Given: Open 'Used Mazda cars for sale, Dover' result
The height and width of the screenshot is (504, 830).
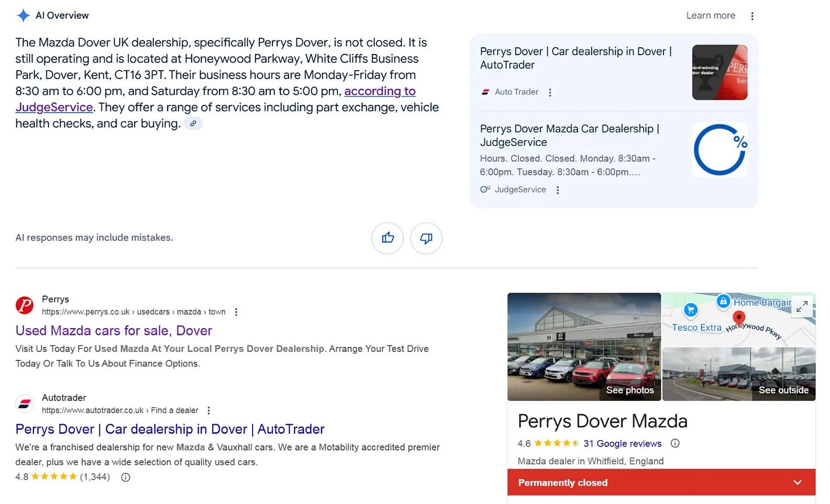Looking at the screenshot, I should tap(113, 331).
